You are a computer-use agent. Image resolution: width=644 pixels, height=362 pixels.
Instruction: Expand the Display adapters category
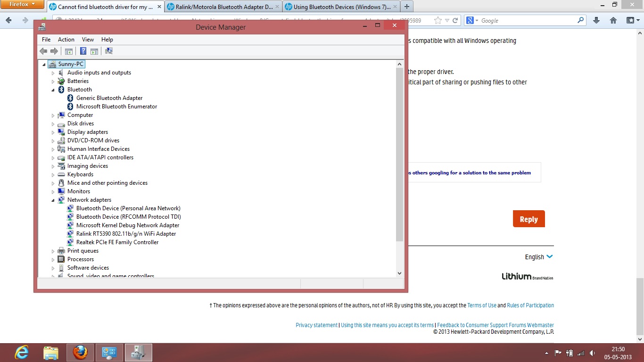tap(53, 132)
